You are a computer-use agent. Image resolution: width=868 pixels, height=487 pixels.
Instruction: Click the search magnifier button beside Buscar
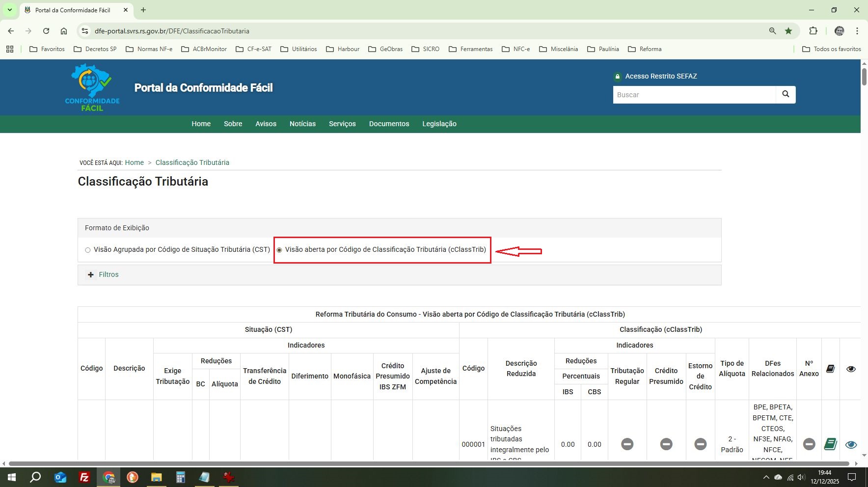click(x=786, y=94)
